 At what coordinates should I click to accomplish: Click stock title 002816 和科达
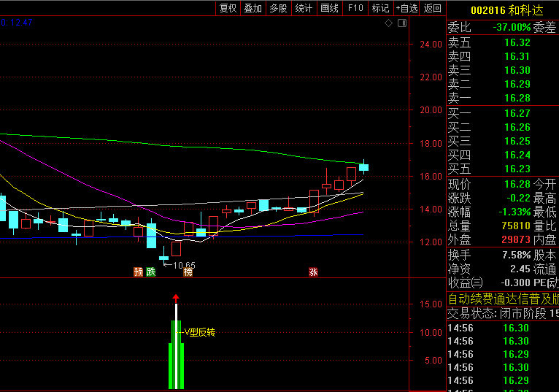(507, 10)
